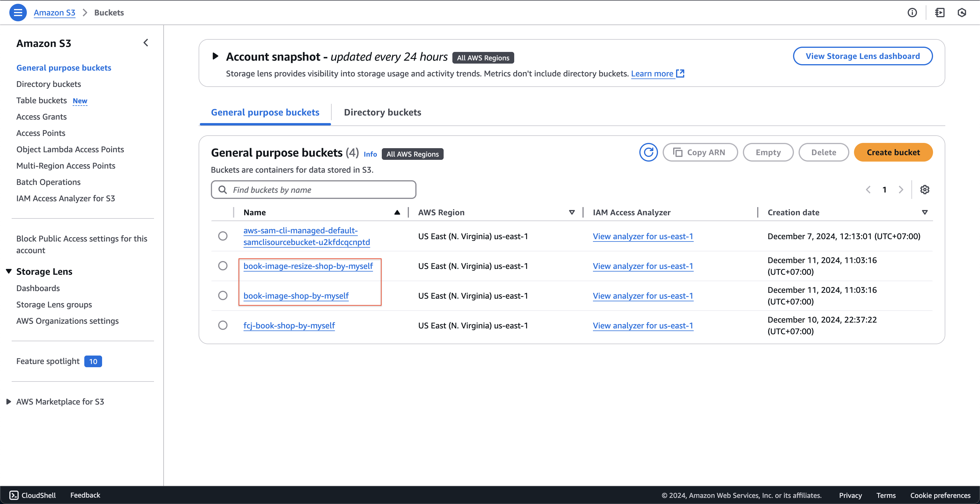This screenshot has width=980, height=504.
Task: Click the Delete bucket button
Action: coord(824,152)
